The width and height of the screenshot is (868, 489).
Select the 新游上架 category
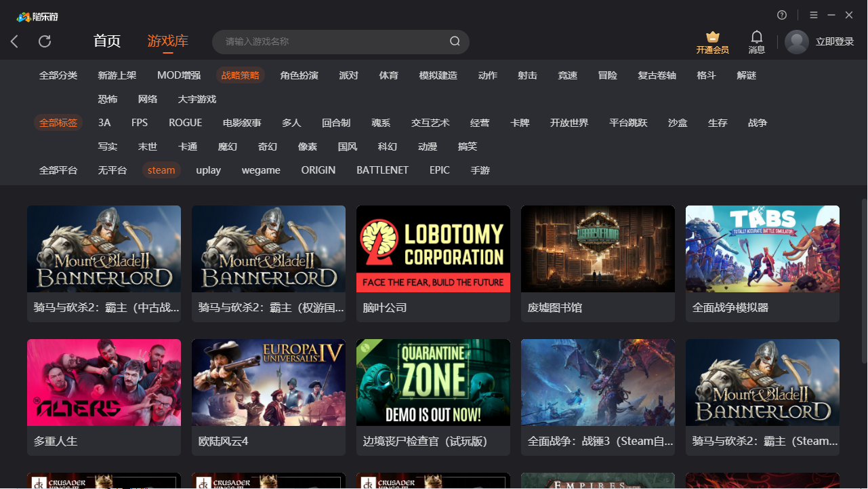pyautogui.click(x=117, y=75)
